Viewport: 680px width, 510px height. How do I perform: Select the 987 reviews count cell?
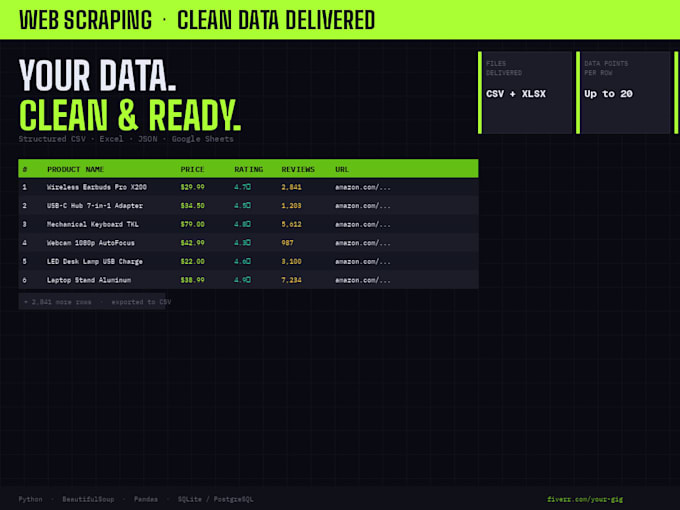coord(287,243)
